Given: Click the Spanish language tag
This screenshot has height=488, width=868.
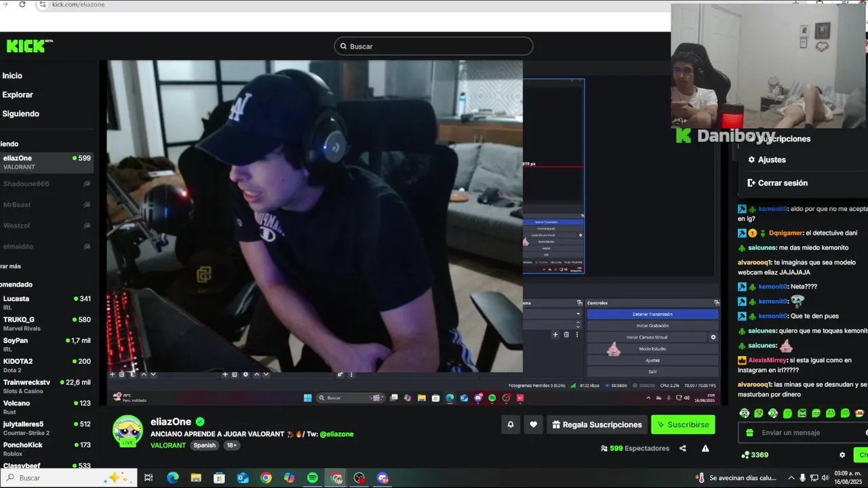Looking at the screenshot, I should [x=204, y=445].
